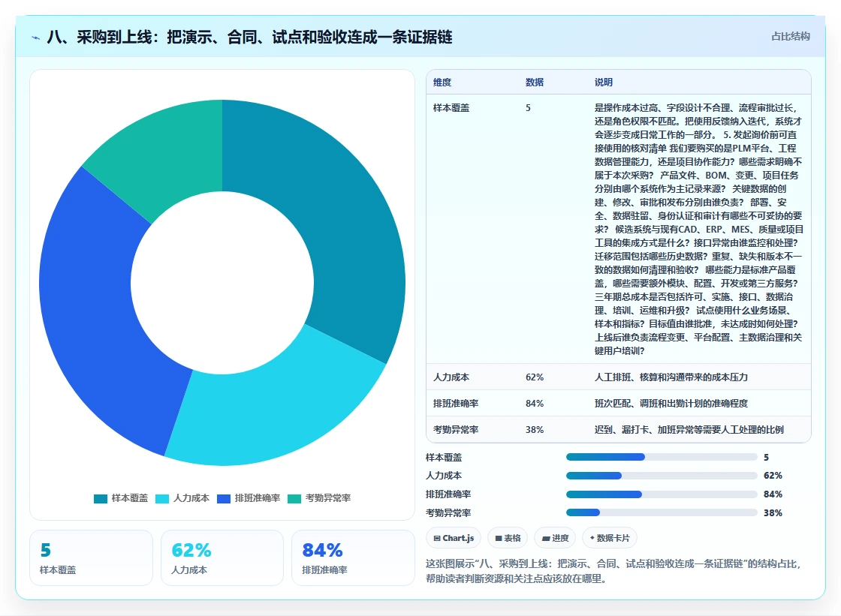The image size is (841, 616).
Task: Click the 考勤异常率 legend color swatch
Action: point(295,499)
